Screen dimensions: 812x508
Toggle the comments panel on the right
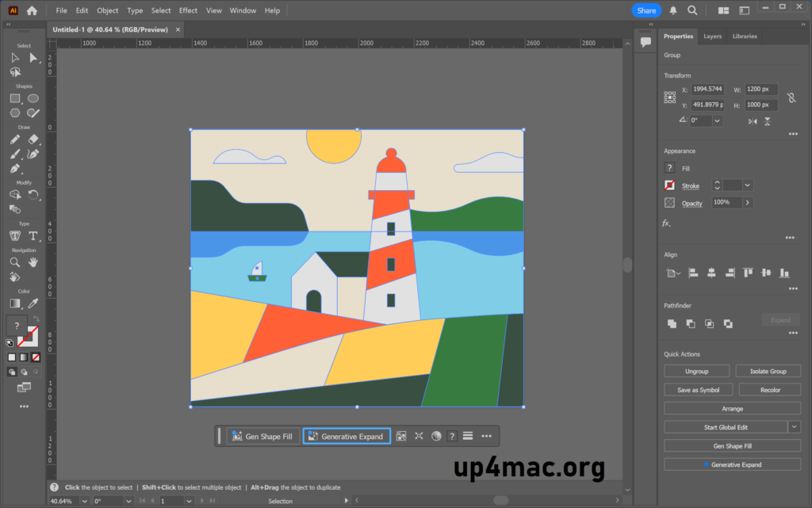click(x=646, y=42)
